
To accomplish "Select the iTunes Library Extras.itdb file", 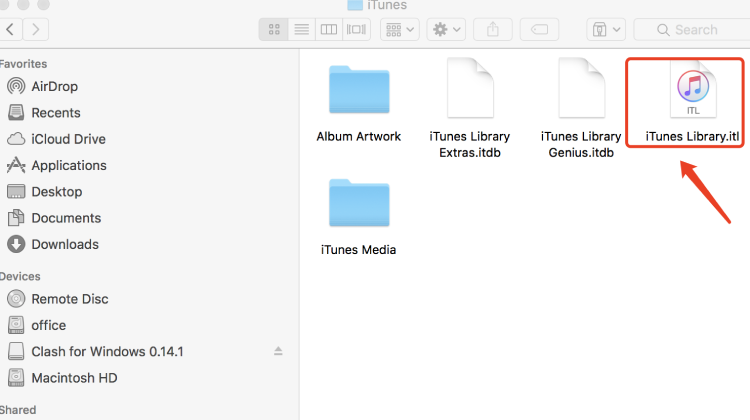I will (470, 88).
